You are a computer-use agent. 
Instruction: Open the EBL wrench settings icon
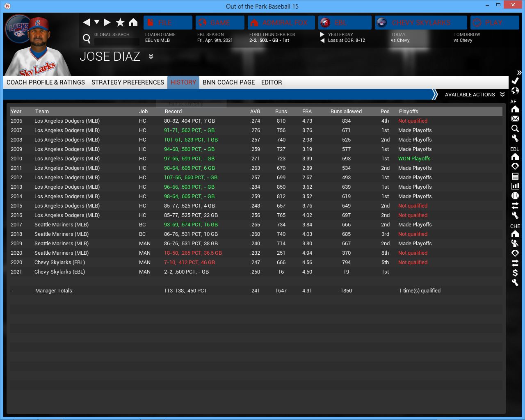[x=515, y=215]
